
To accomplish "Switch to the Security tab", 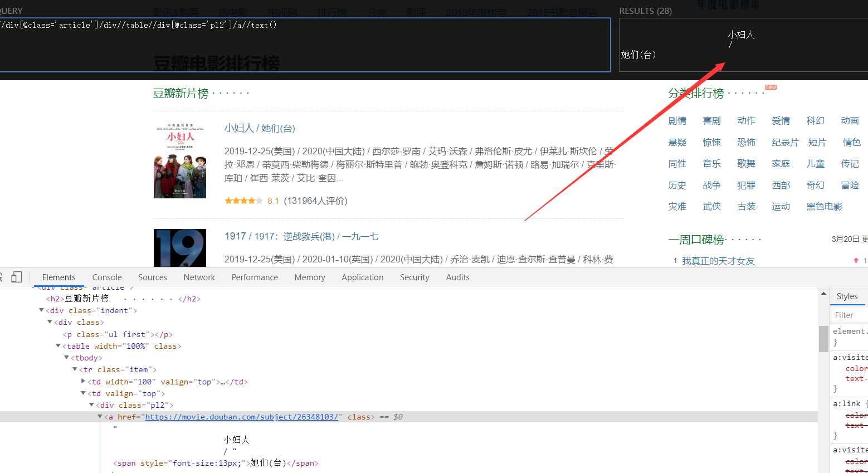I will point(415,277).
